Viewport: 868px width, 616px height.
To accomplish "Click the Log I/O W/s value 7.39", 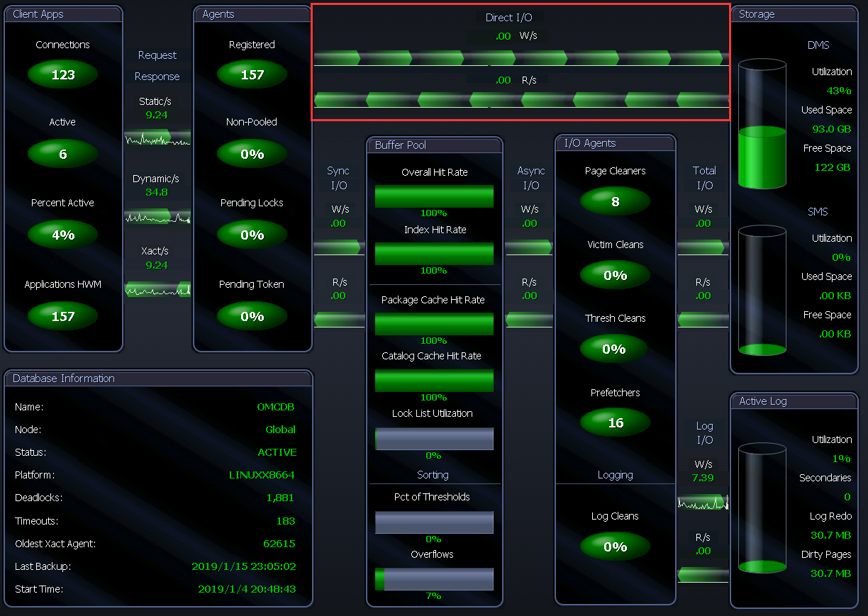I will pos(703,478).
